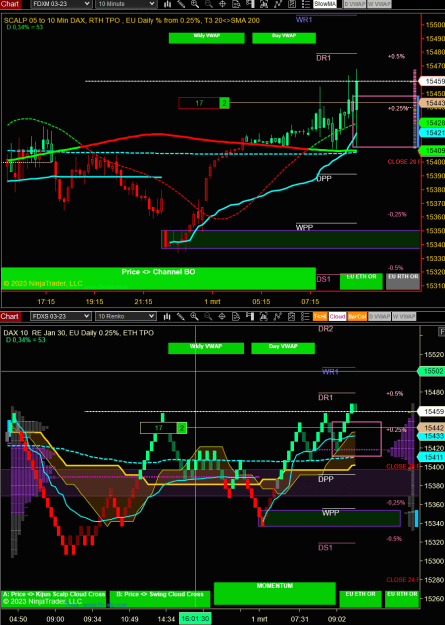Open the 10 Minute interval dropdown

point(126,4)
